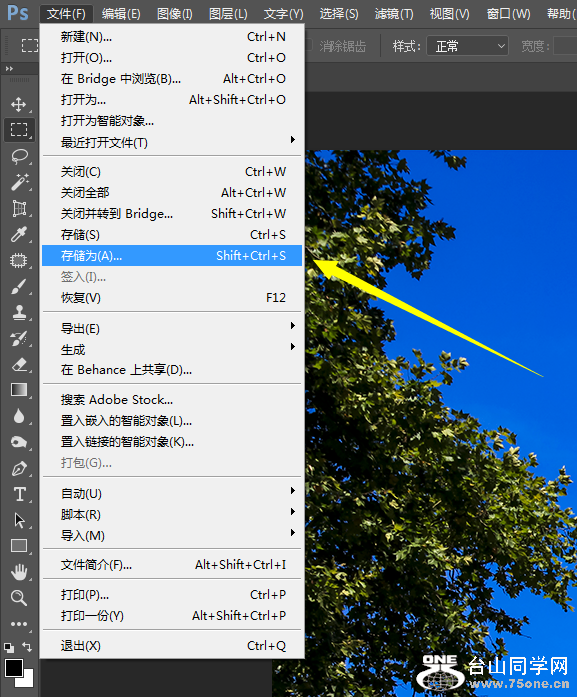577x697 pixels.
Task: Select the Eraser tool
Action: [x=19, y=365]
